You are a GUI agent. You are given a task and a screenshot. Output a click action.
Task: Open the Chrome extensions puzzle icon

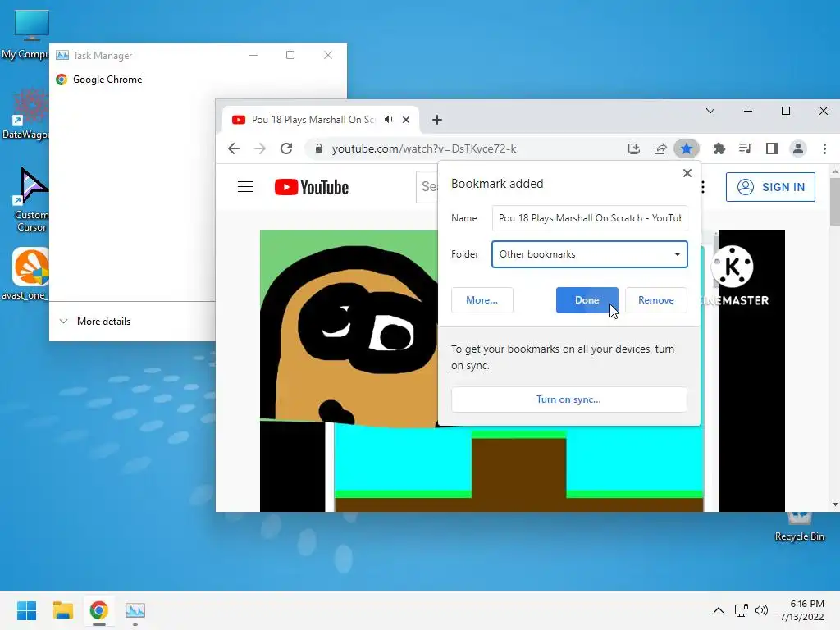[x=719, y=148]
